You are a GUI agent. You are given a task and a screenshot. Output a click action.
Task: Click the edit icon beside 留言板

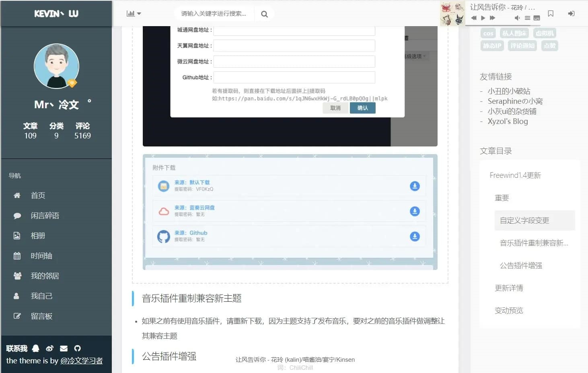click(17, 316)
